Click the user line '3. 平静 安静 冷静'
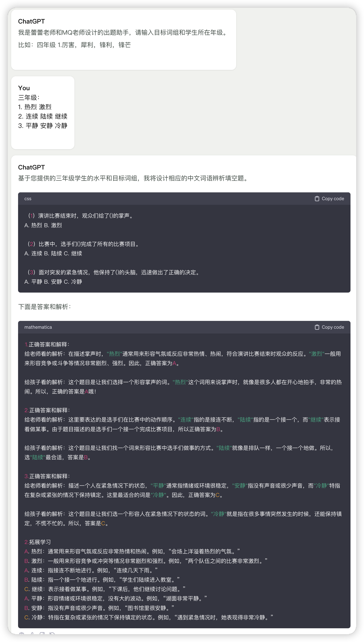Screen dimensions: 364x642 click(x=43, y=126)
